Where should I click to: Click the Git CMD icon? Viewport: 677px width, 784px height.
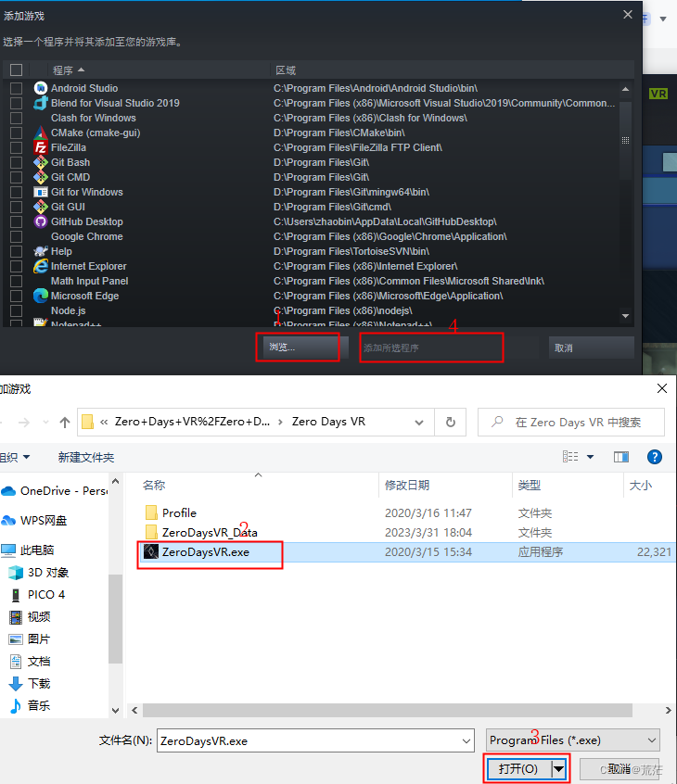[41, 178]
